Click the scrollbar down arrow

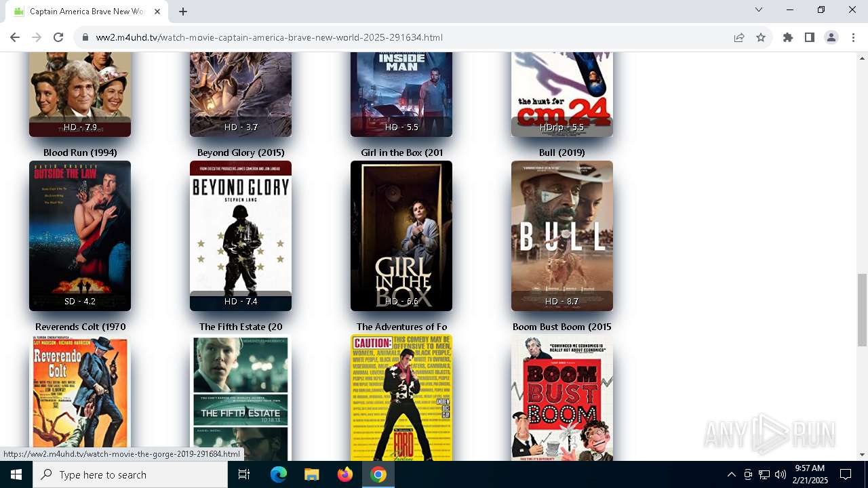pos(862,455)
